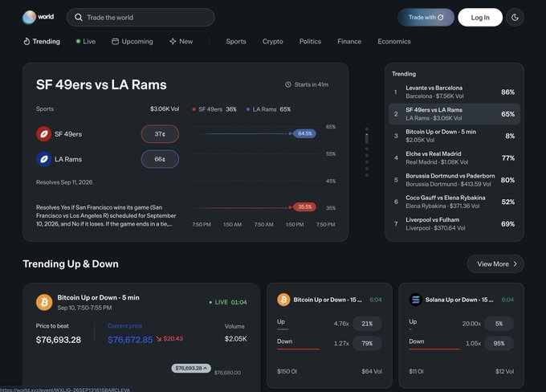546x392 pixels.
Task: Click the world logo orb
Action: coord(29,17)
